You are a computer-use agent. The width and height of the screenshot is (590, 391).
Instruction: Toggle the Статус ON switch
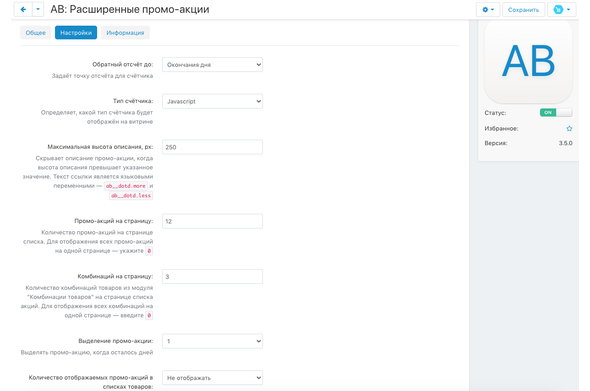click(556, 113)
